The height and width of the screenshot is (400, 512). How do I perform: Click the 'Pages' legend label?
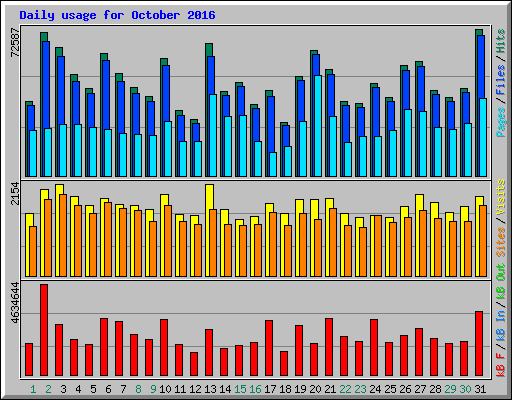point(501,122)
